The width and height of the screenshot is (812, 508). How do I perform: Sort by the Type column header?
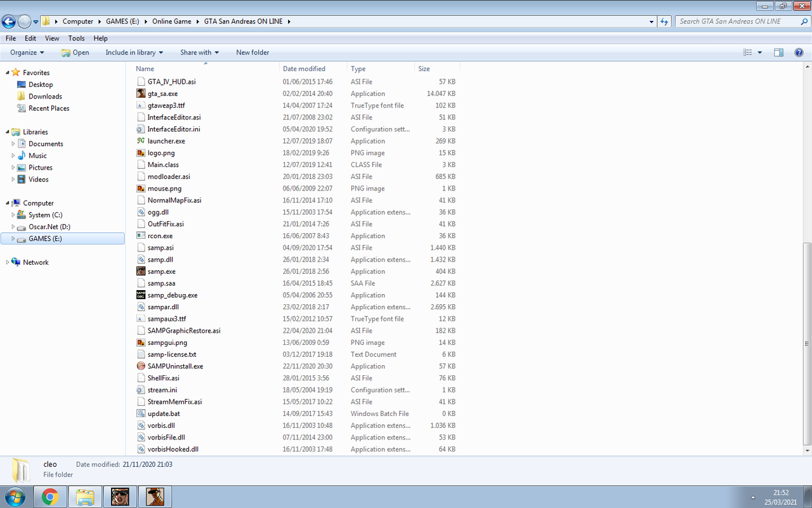click(x=381, y=69)
